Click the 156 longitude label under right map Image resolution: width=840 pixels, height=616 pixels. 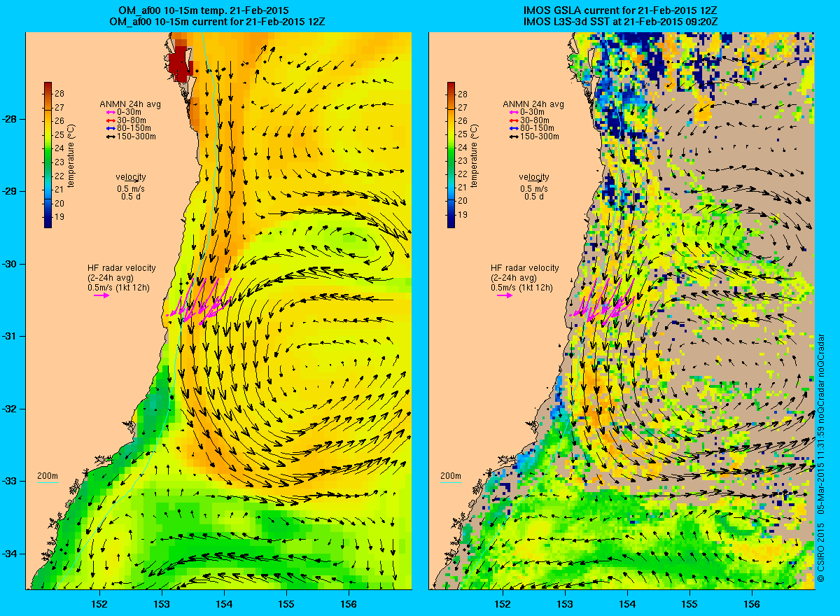click(752, 603)
